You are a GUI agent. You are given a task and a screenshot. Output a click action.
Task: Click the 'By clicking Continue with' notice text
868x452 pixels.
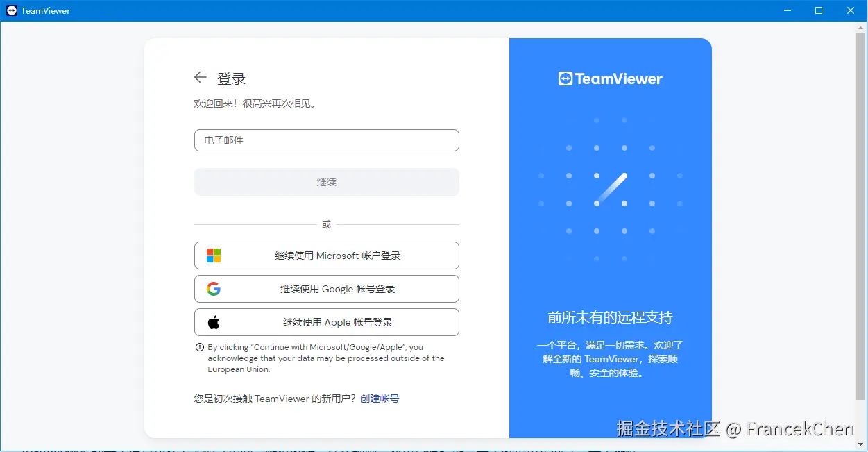click(326, 358)
